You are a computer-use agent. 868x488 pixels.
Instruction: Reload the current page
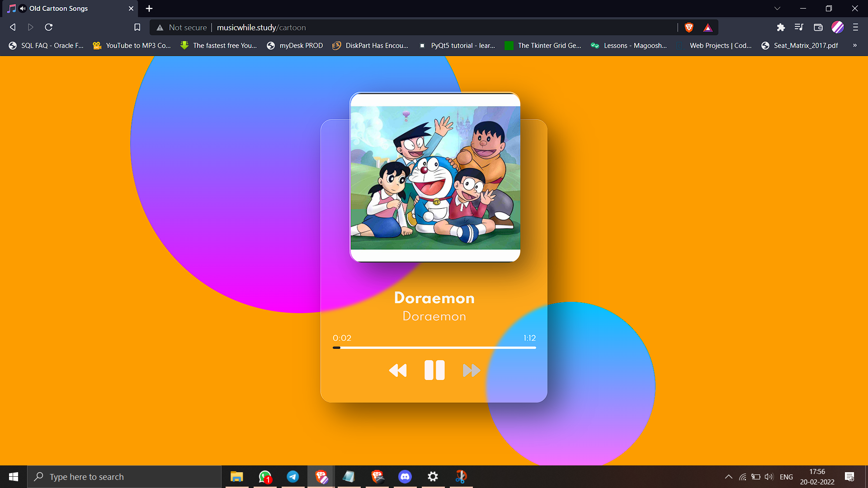pyautogui.click(x=49, y=28)
